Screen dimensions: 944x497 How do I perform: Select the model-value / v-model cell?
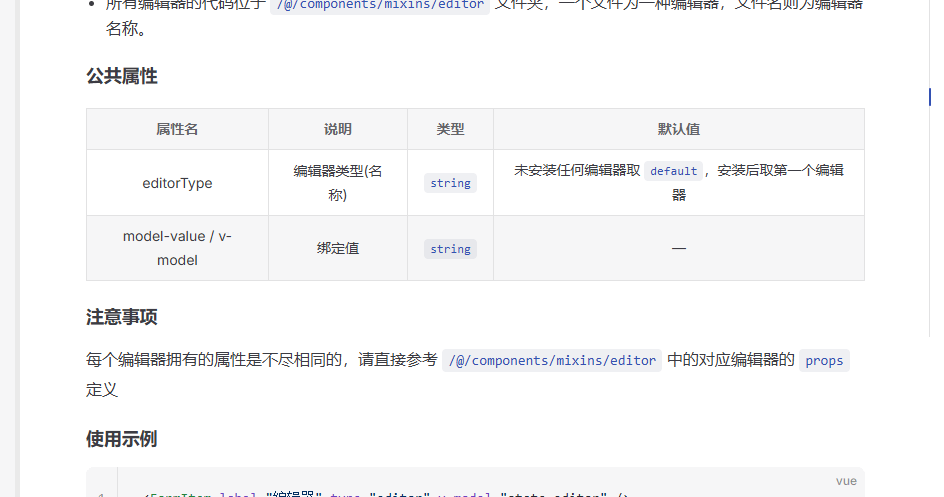[177, 248]
